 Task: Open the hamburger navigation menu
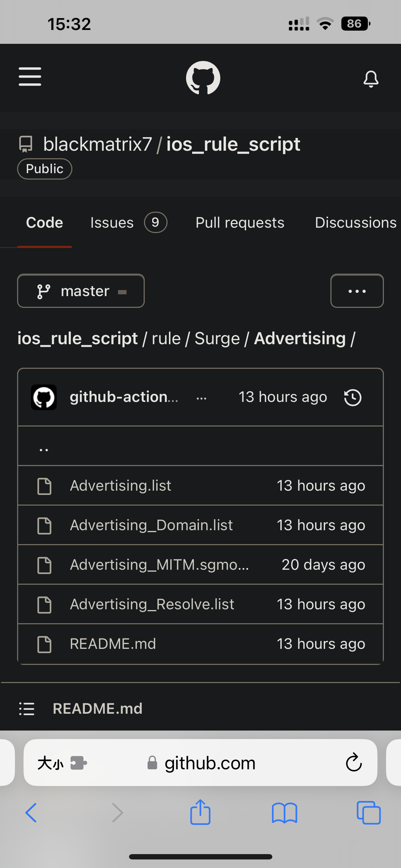coord(30,77)
